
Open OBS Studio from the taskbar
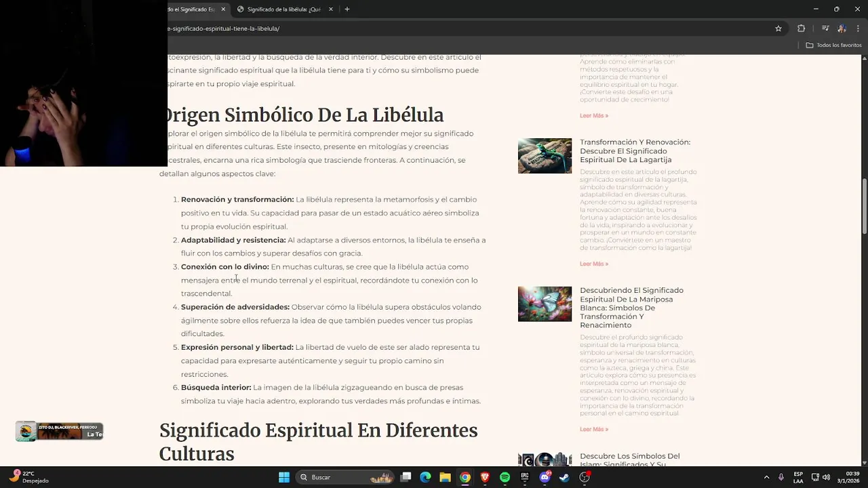(585, 477)
